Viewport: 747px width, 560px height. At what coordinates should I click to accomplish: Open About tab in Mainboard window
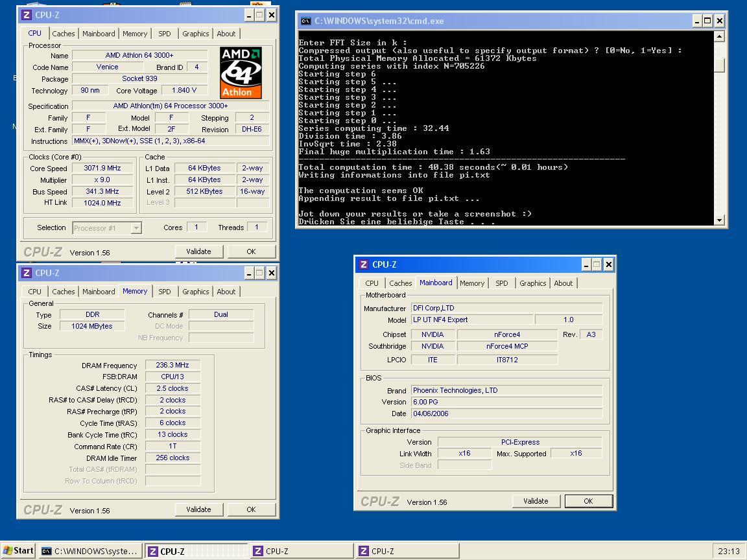pyautogui.click(x=563, y=283)
